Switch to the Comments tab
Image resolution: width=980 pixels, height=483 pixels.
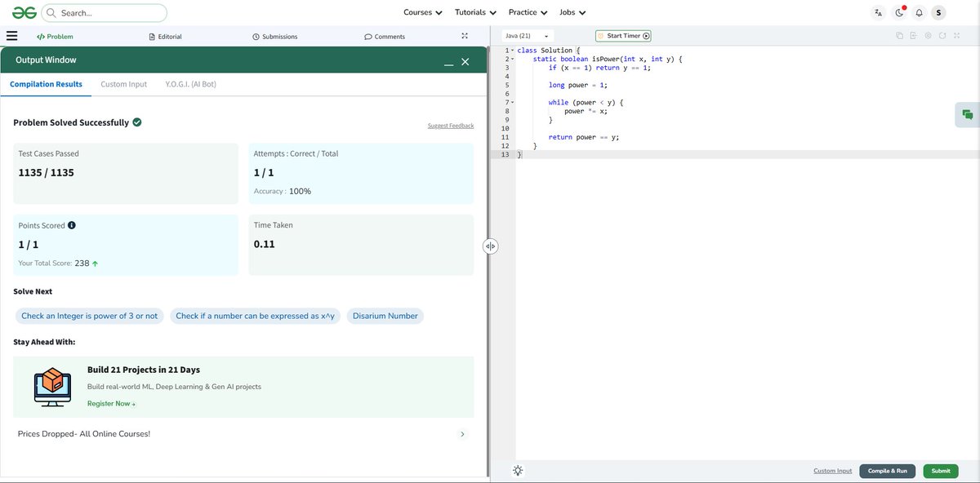click(x=385, y=37)
